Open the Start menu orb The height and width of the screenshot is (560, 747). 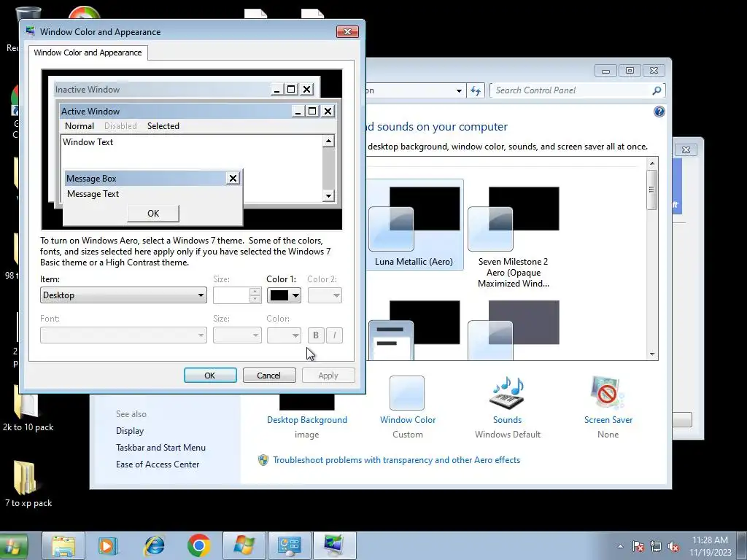pos(13,546)
